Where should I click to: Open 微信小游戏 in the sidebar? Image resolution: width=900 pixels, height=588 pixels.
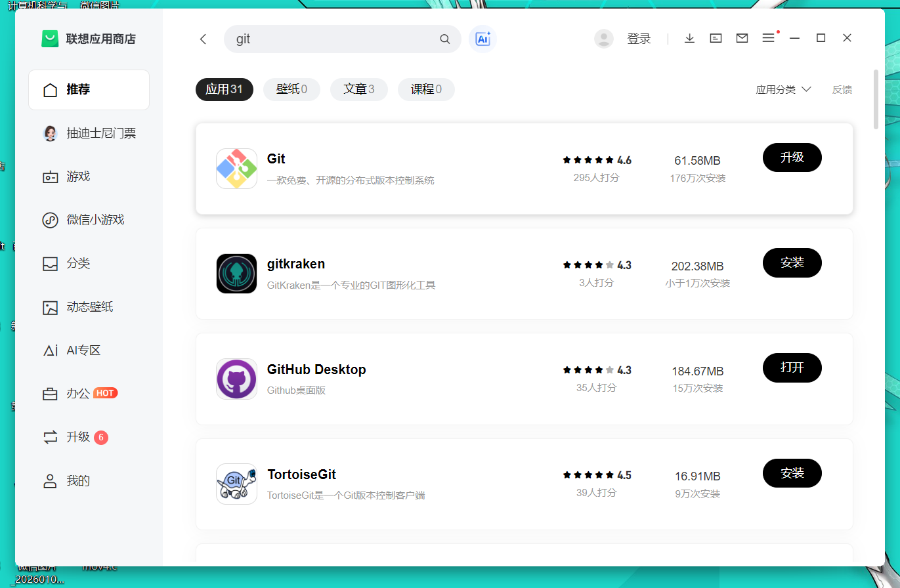point(89,220)
